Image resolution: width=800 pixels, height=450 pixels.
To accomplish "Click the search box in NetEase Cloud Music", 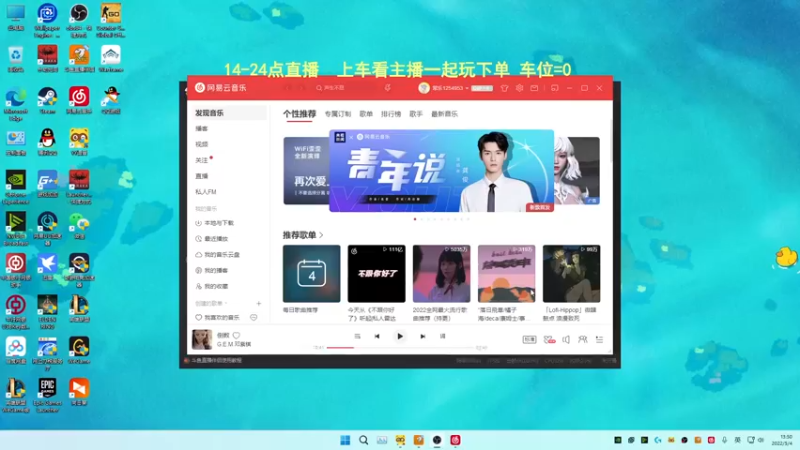I will [x=347, y=88].
